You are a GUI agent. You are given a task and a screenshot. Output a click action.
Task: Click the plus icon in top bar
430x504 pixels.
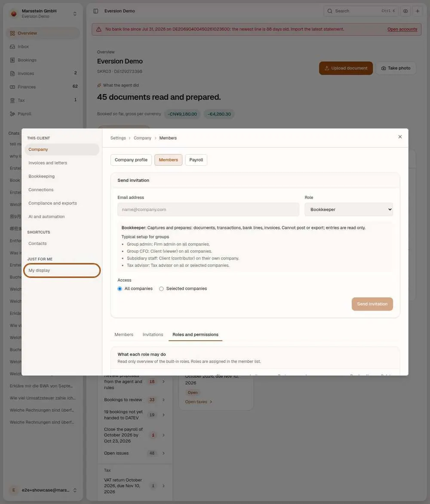(x=418, y=11)
